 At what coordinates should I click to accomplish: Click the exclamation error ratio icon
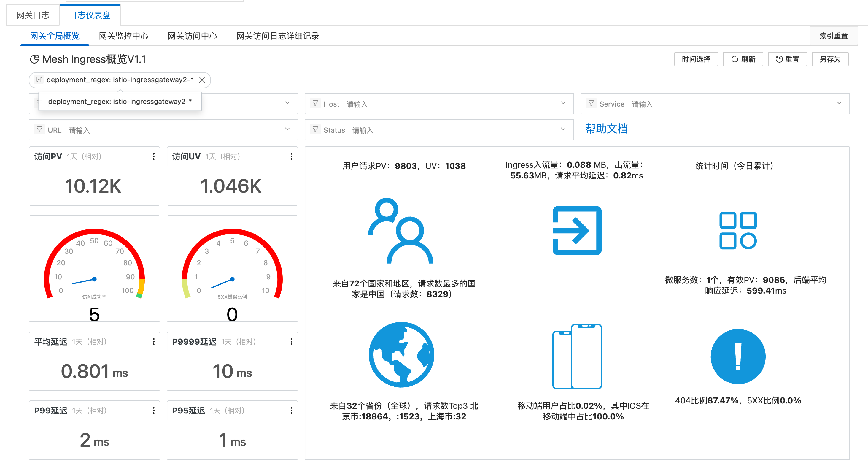(x=738, y=356)
